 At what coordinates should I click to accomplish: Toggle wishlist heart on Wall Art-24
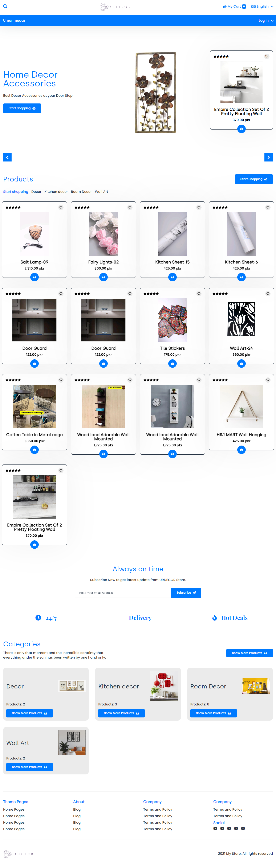pyautogui.click(x=268, y=294)
